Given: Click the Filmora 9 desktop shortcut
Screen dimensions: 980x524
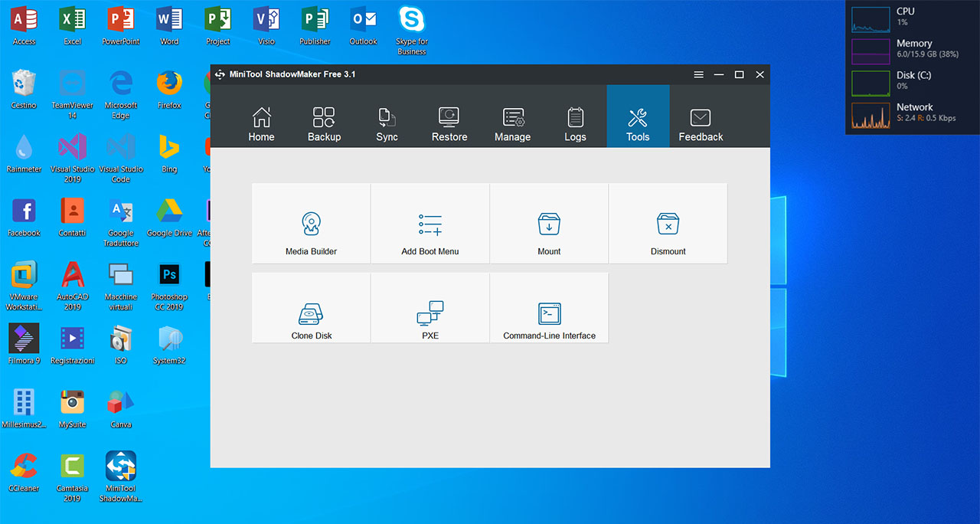Looking at the screenshot, I should 24,344.
